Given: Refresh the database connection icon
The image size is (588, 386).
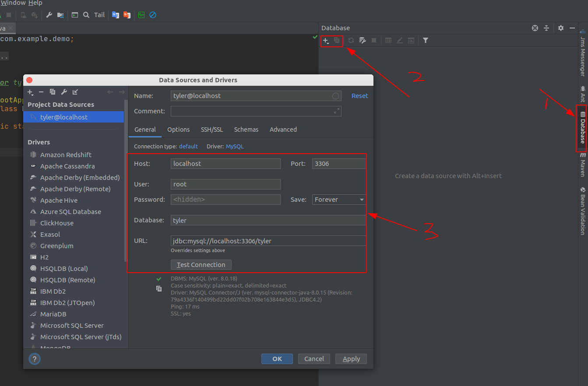Looking at the screenshot, I should 351,41.
